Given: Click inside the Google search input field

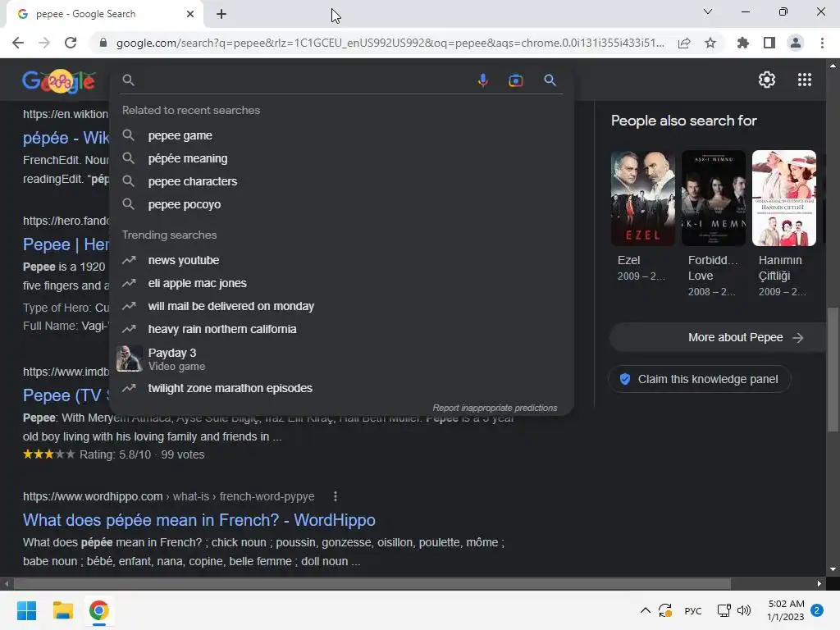Looking at the screenshot, I should pyautogui.click(x=303, y=80).
